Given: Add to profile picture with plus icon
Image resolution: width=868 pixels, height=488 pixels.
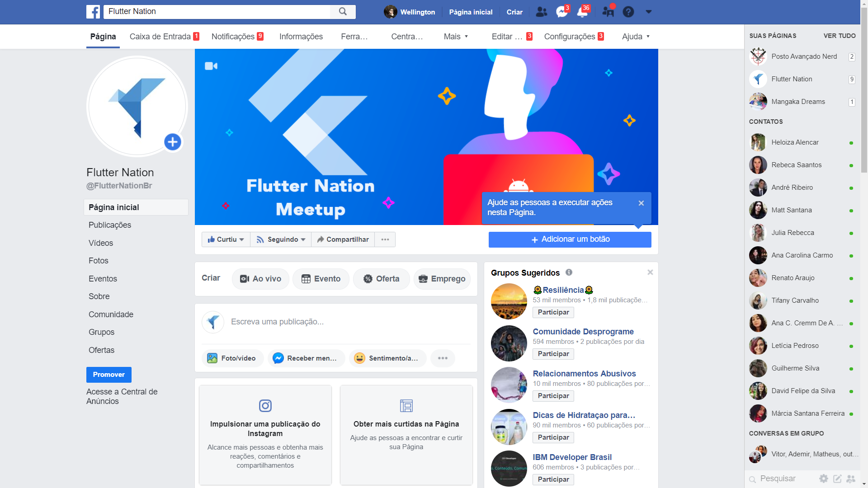Looking at the screenshot, I should pyautogui.click(x=172, y=142).
